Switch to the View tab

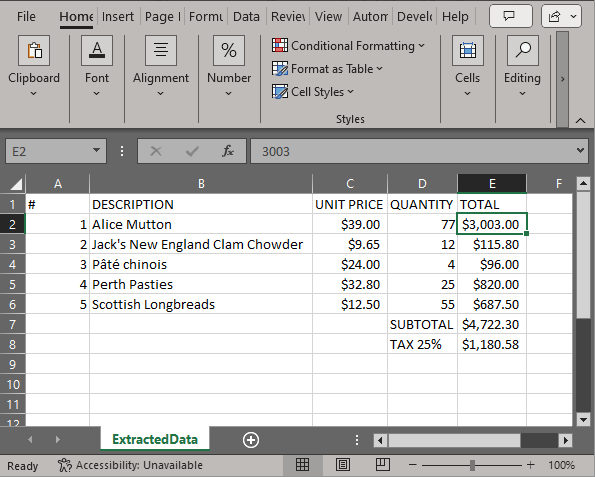(x=328, y=16)
